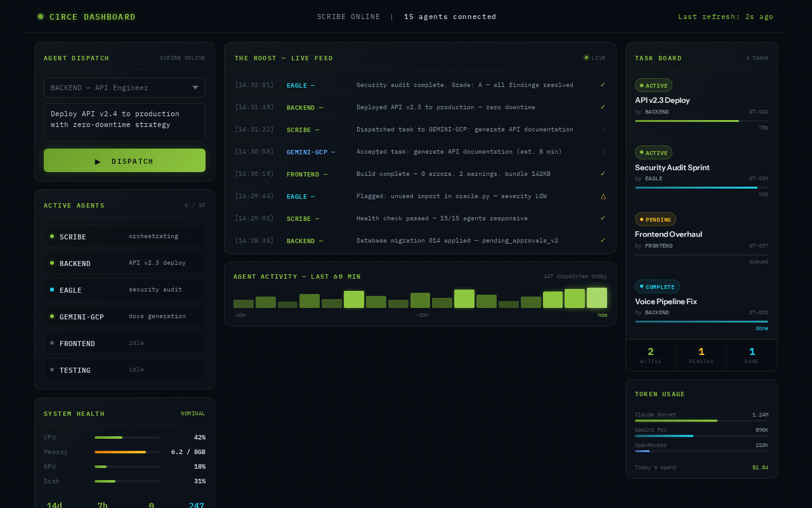Select the SCRIBE ONLINE header status item

(x=348, y=17)
